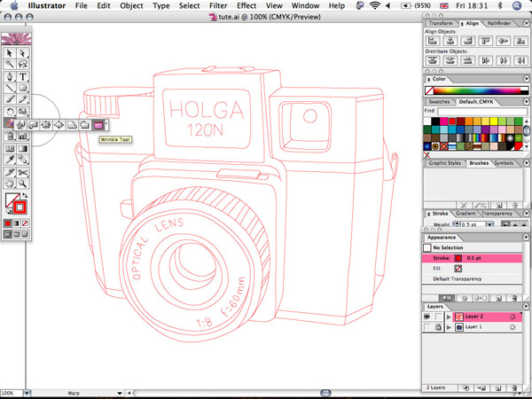This screenshot has height=399, width=532.
Task: Select the Gradient tool in toolbox
Action: pyautogui.click(x=23, y=148)
